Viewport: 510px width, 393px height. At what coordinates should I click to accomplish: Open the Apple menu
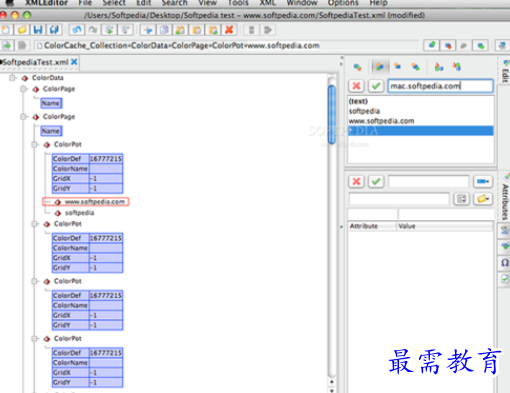click(10, 3)
